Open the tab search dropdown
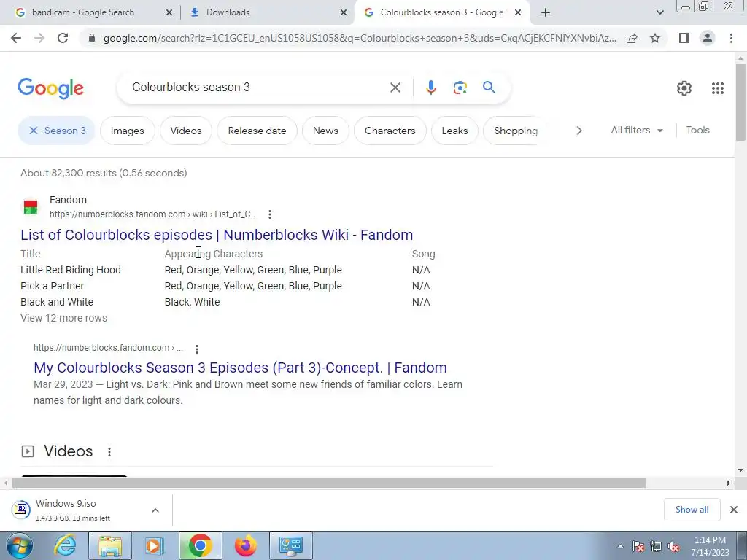 tap(659, 12)
